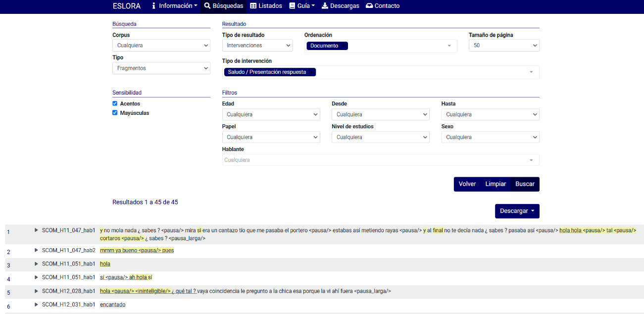Open Listados via its table icon
The height and width of the screenshot is (314, 644).
coord(253,6)
